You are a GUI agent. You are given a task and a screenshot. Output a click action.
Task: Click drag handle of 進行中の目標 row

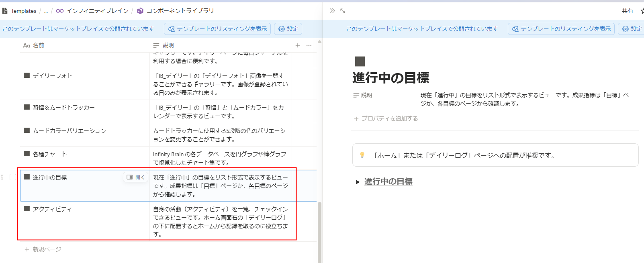point(2,177)
